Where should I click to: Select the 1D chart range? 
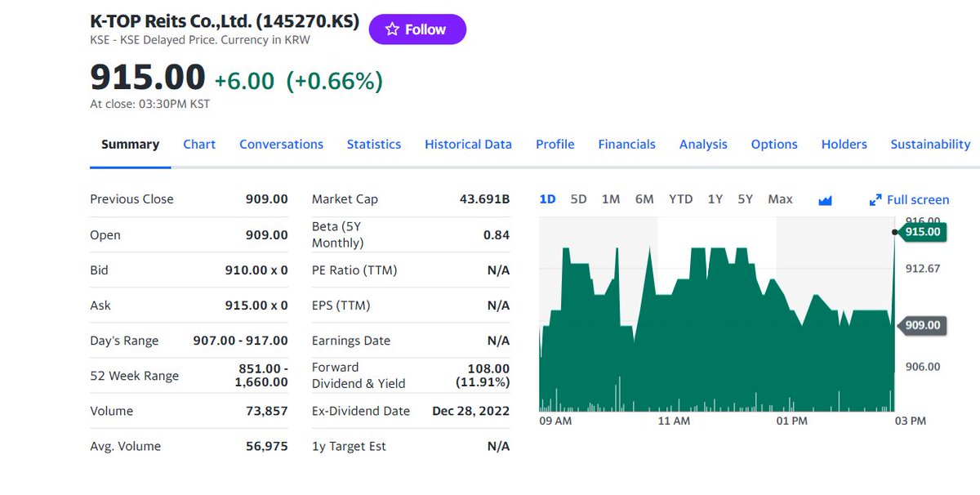[548, 199]
